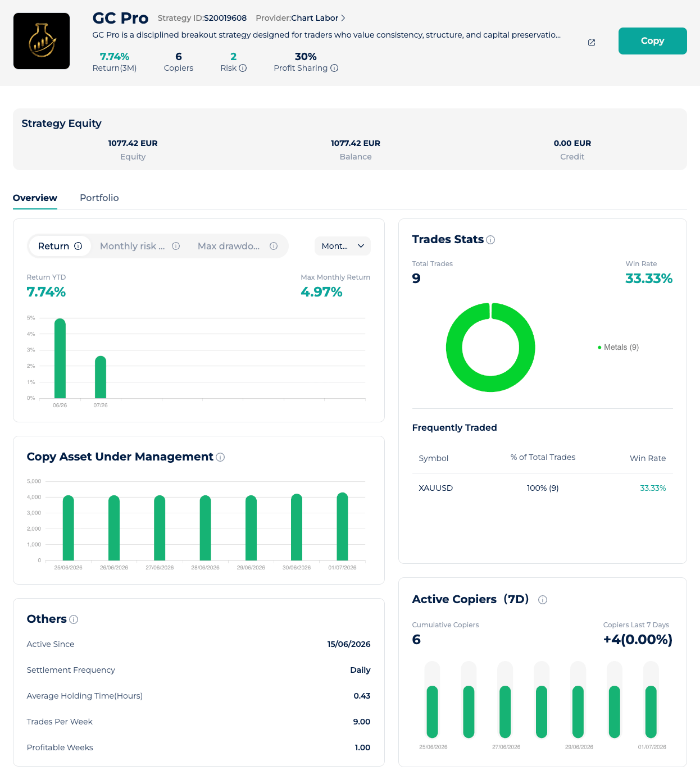
Task: Click the 29/06/2026 active copiers bar
Action: (578, 712)
